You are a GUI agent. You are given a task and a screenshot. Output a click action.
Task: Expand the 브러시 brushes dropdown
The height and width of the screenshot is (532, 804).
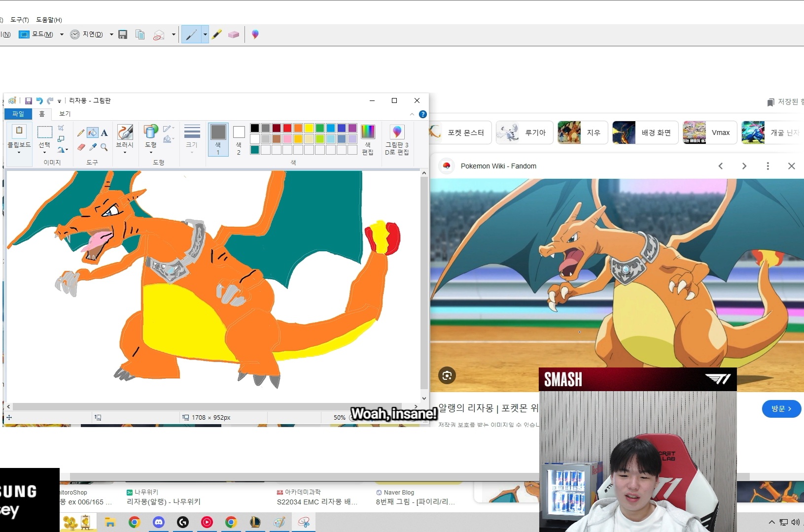tap(125, 152)
